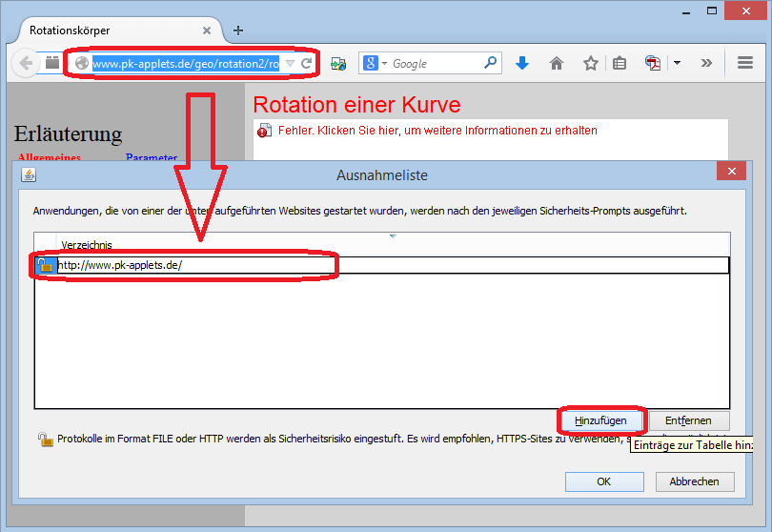Close the Ausnahmeliste dialog
The width and height of the screenshot is (772, 532).
pyautogui.click(x=731, y=174)
